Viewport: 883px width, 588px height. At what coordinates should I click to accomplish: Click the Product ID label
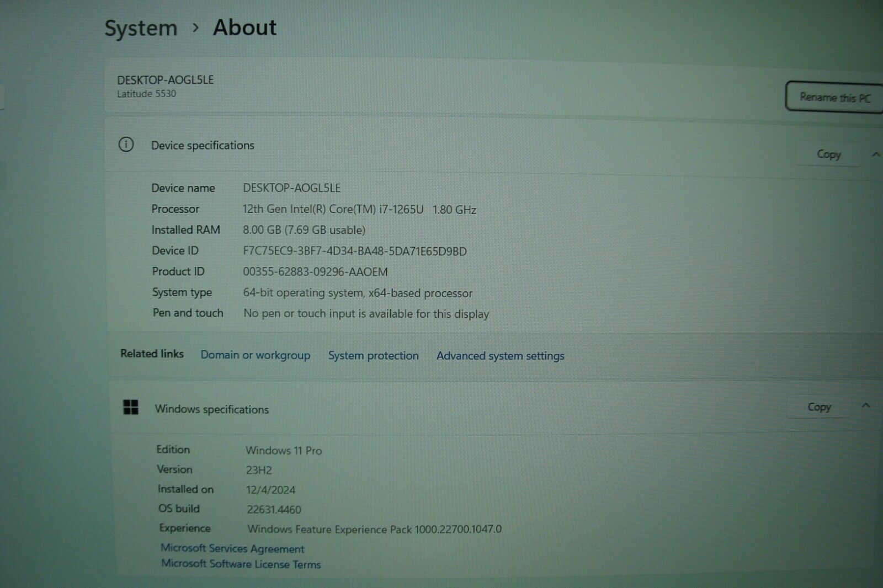pyautogui.click(x=178, y=271)
